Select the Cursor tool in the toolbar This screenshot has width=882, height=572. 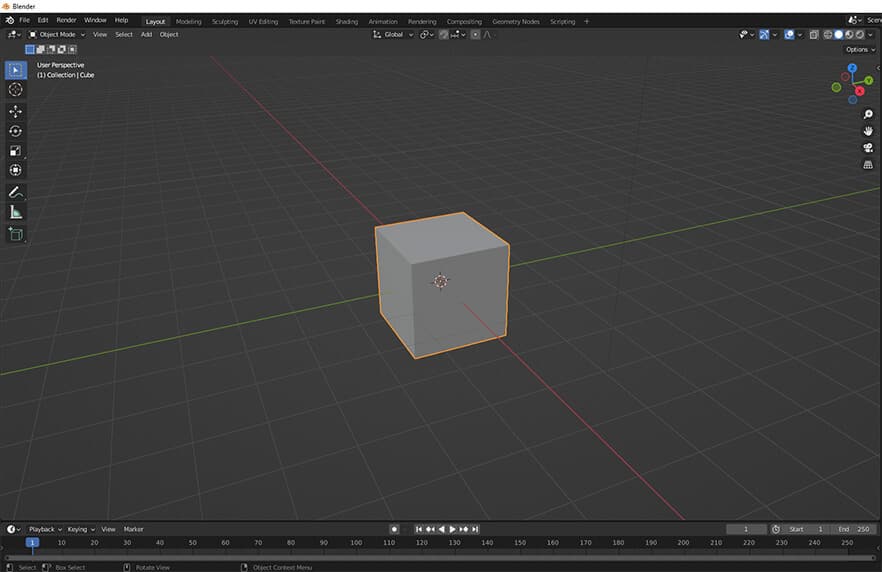pyautogui.click(x=15, y=90)
